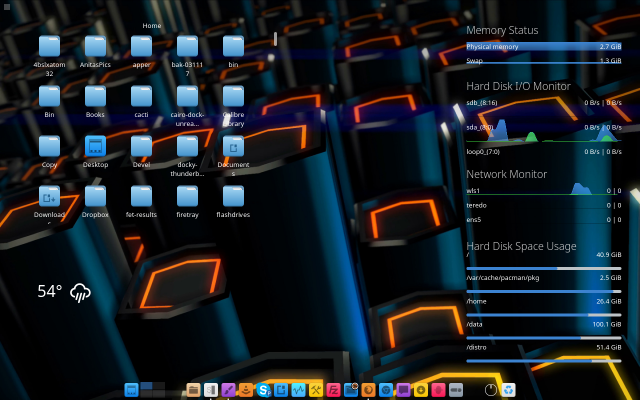
Task: Click the 54° temperature reading
Action: click(50, 292)
